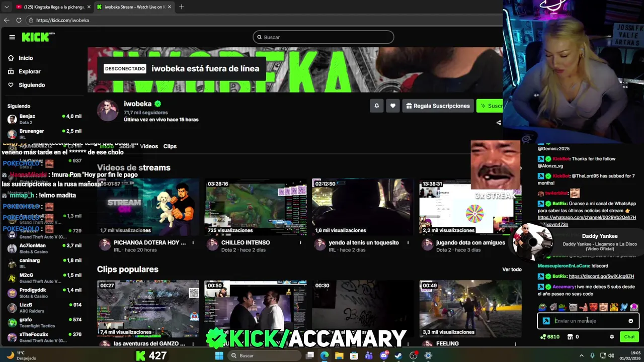Open the browser tab search dropdown
Viewport: 644px width, 362px height.
click(6, 7)
